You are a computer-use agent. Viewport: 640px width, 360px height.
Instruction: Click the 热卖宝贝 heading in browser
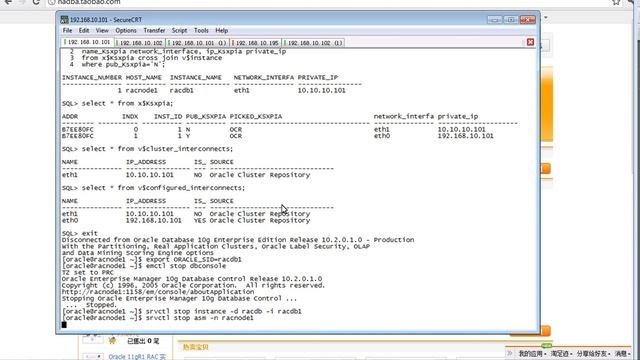196,347
